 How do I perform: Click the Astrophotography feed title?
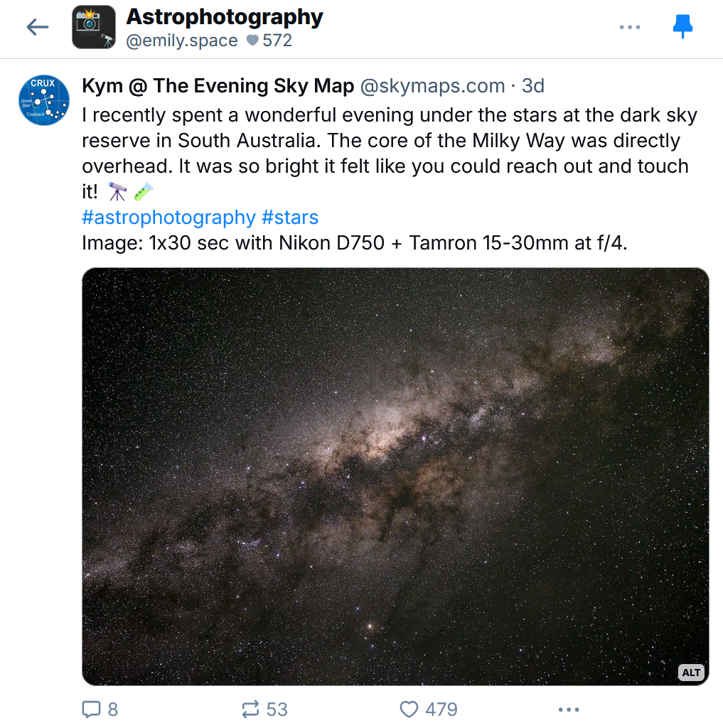(225, 17)
